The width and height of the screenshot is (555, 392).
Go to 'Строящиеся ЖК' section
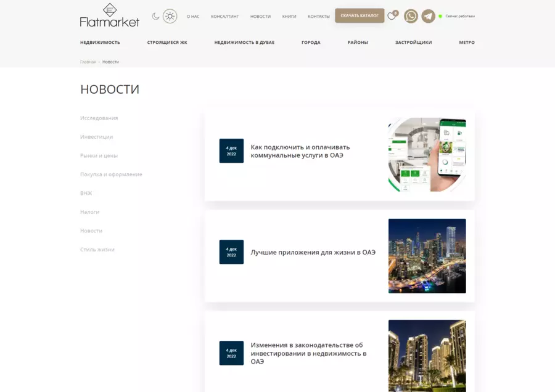click(x=167, y=43)
